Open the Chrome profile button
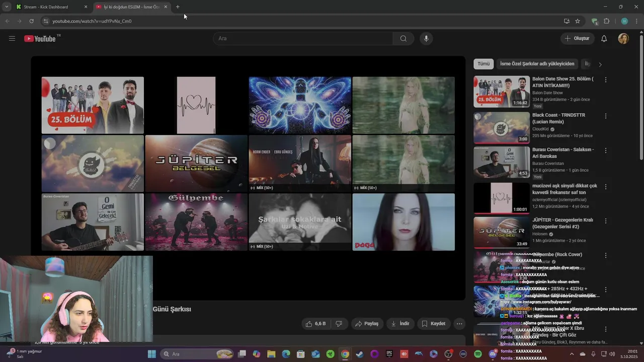This screenshot has height=362, width=644. click(624, 21)
